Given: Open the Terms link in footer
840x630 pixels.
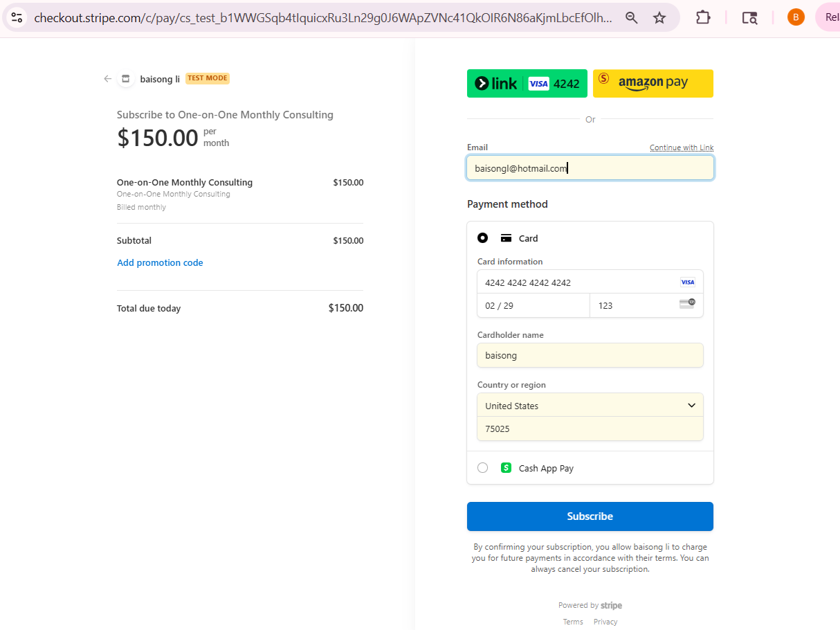Looking at the screenshot, I should point(573,622).
